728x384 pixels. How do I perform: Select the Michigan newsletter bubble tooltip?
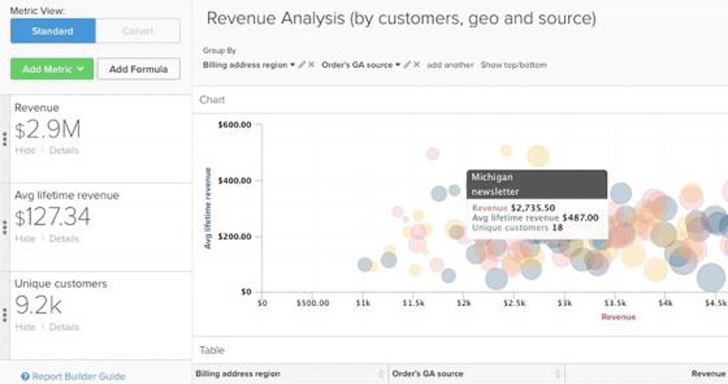pyautogui.click(x=537, y=204)
